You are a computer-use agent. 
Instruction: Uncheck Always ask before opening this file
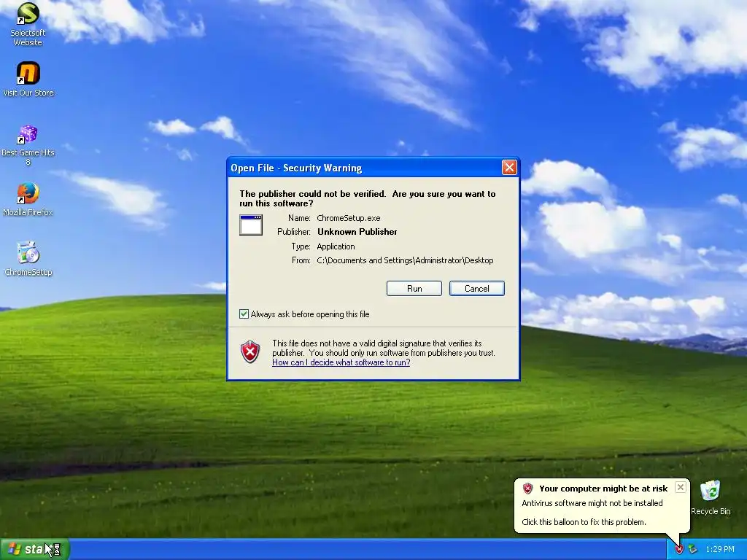point(244,314)
